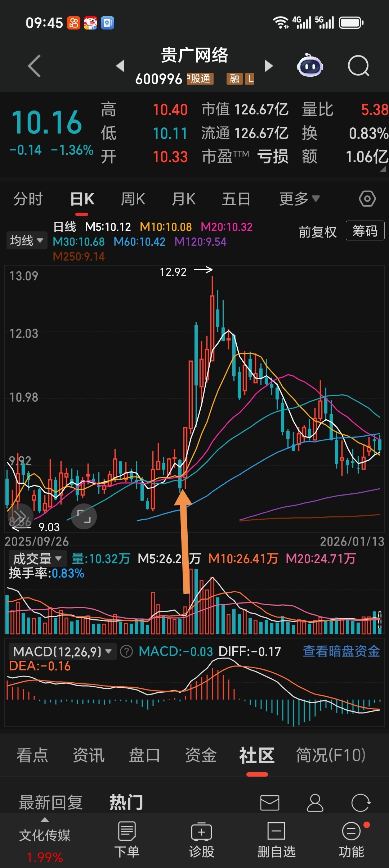Image resolution: width=389 pixels, height=868 pixels.
Task: Switch to 周K weekly chart
Action: [133, 199]
